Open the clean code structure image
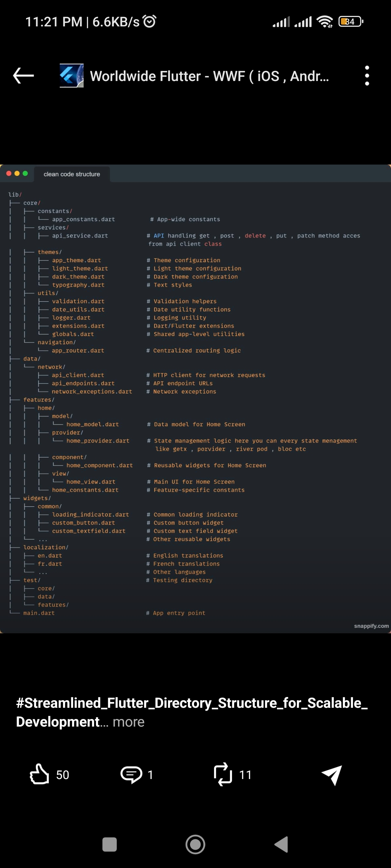 [195, 399]
